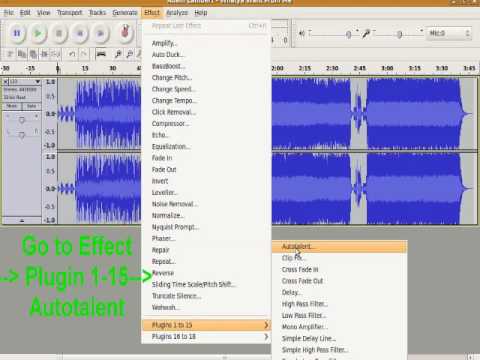480x360 pixels.
Task: Choose Noise Removal effect
Action: (x=206, y=204)
